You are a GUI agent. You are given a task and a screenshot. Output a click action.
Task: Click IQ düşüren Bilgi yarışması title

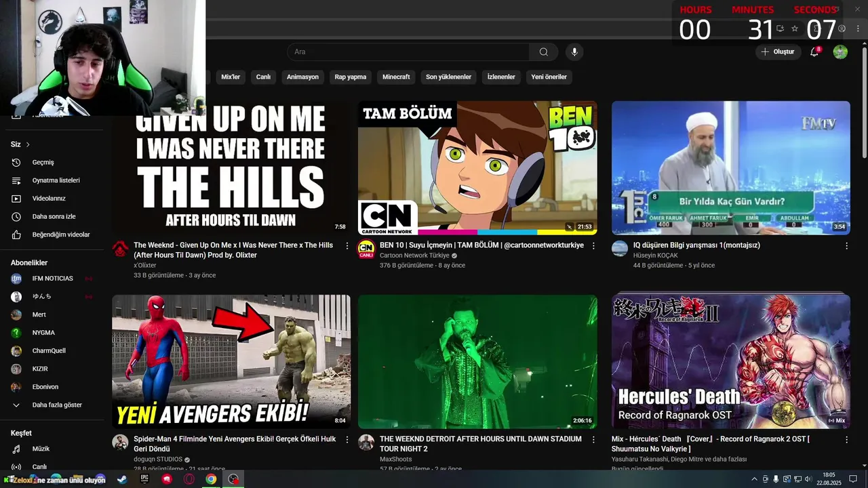pos(696,245)
